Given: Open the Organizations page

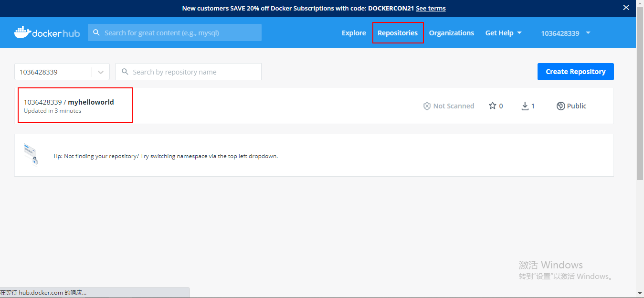Looking at the screenshot, I should click(x=452, y=33).
